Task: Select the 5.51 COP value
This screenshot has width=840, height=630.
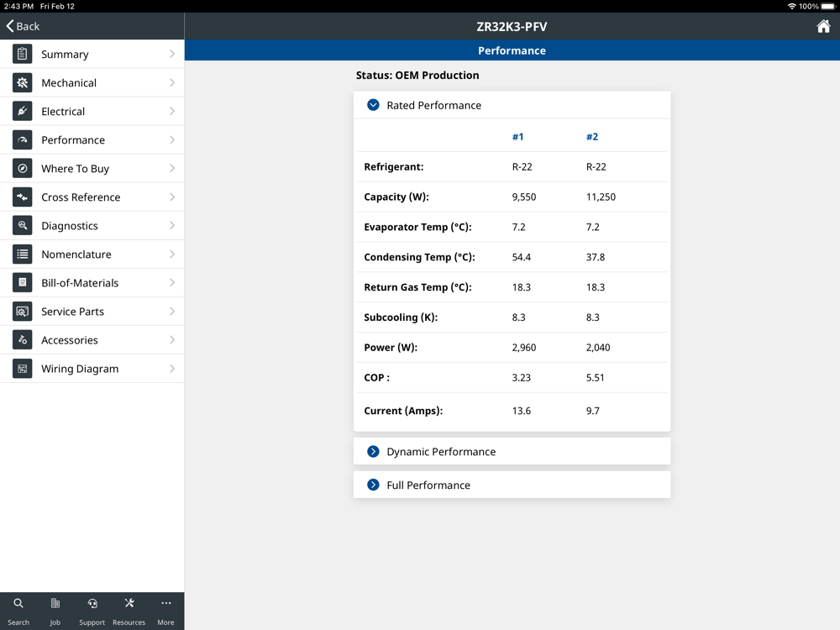Action: 596,378
